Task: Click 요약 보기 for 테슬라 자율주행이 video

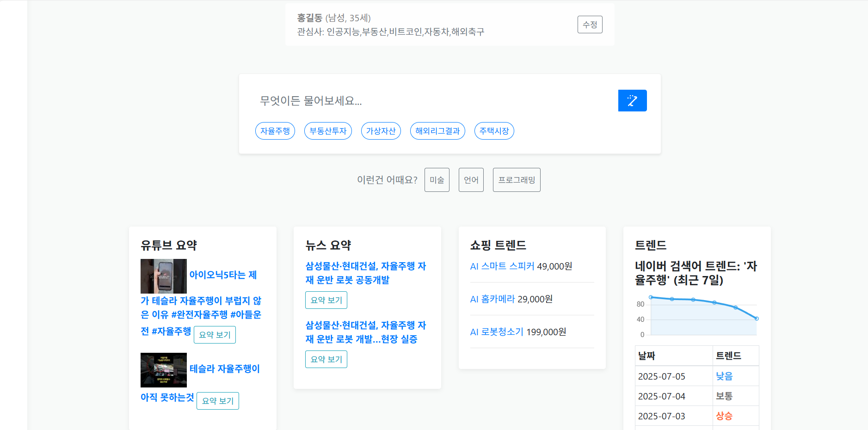Action: 217,401
